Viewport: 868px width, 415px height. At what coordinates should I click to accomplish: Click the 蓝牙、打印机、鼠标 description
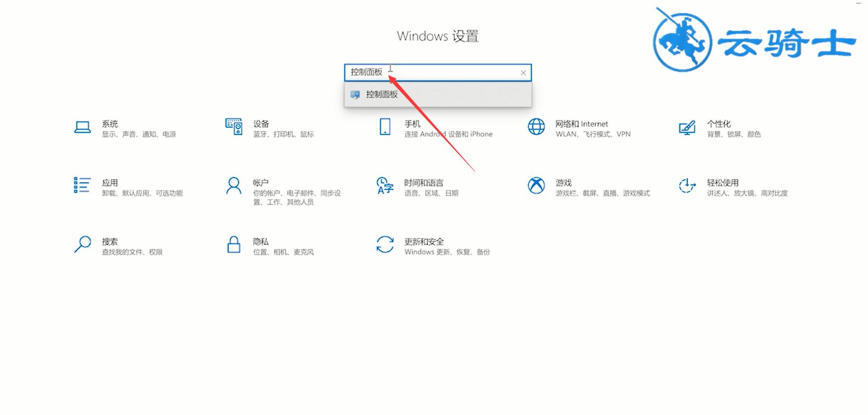pyautogui.click(x=284, y=134)
